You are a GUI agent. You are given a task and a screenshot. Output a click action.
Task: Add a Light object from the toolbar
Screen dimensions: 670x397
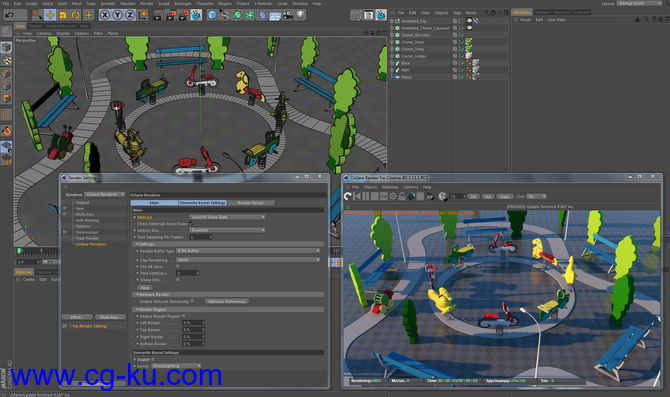click(300, 15)
